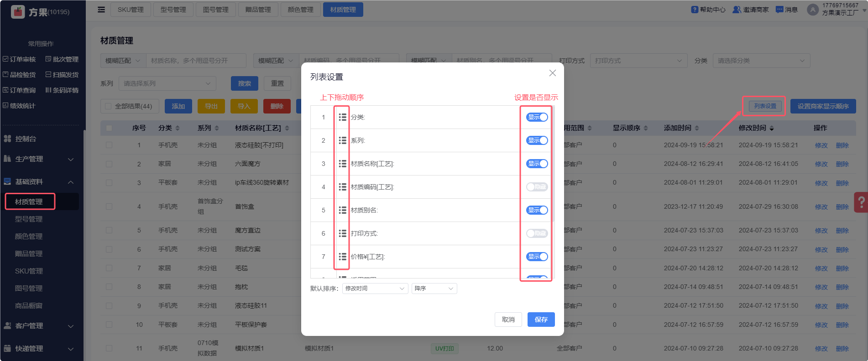
Task: Click the hamburger menu collapse icon
Action: pos(101,10)
